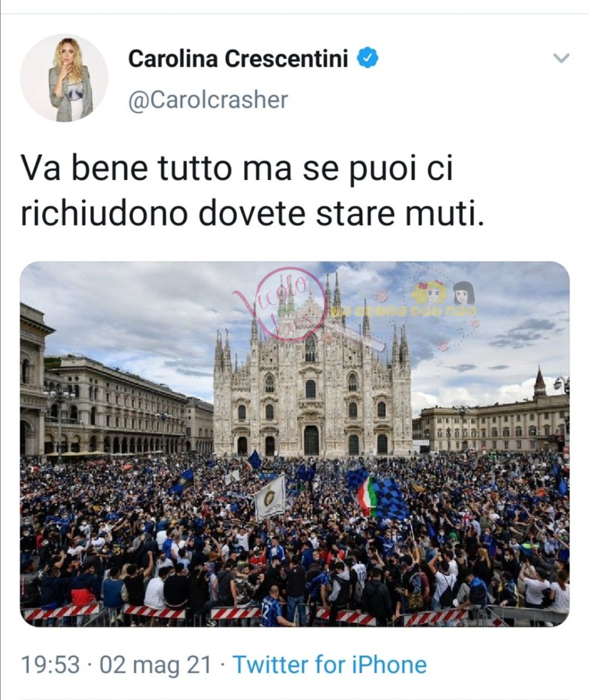Click the cathedral's central doorway
This screenshot has height=700, width=589.
[311, 440]
